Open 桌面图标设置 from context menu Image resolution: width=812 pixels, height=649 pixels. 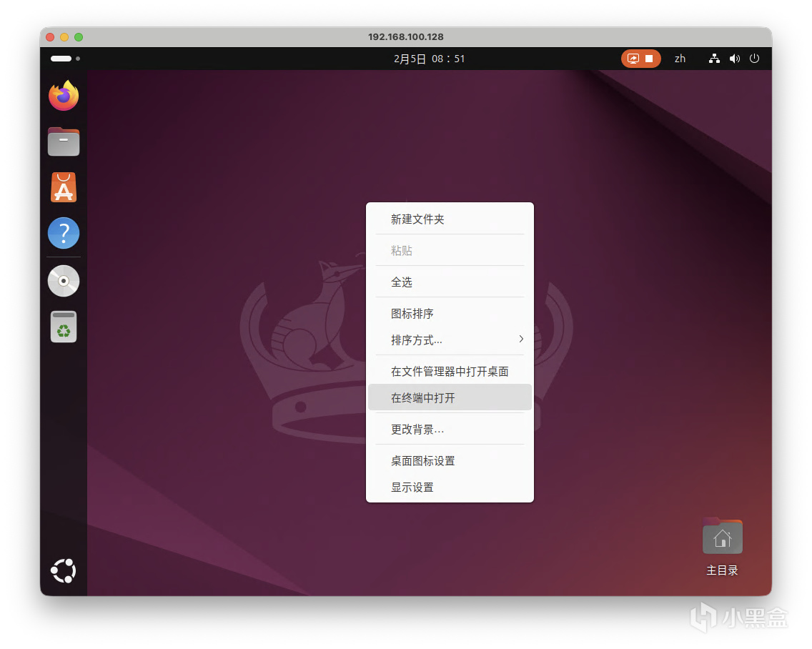tap(450, 460)
